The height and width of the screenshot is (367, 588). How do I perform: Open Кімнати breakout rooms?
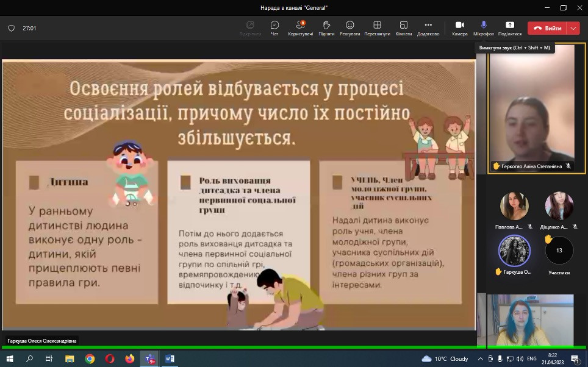tap(404, 28)
